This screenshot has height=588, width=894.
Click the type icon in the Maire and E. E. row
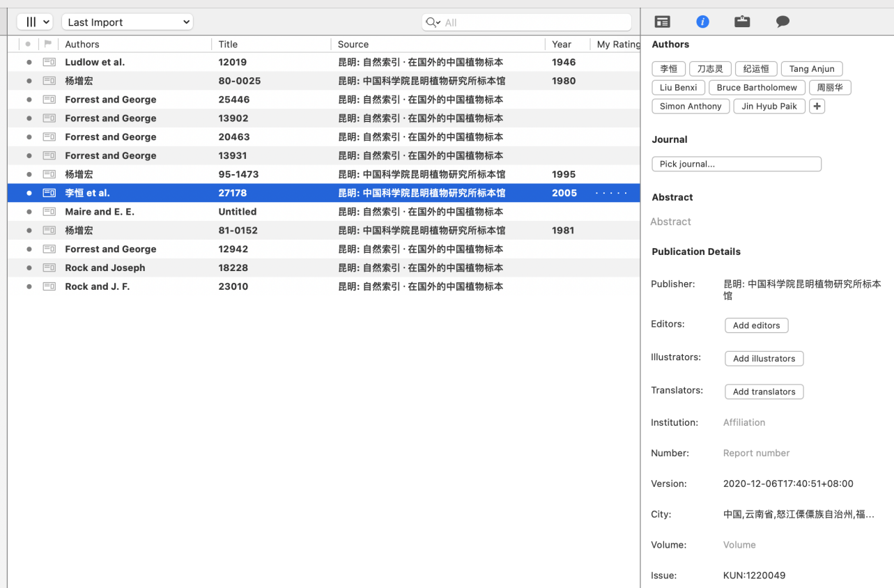click(49, 212)
